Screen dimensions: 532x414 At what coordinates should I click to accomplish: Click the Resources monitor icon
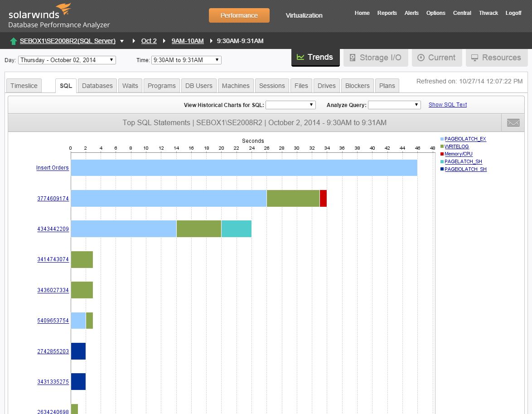[x=474, y=58]
